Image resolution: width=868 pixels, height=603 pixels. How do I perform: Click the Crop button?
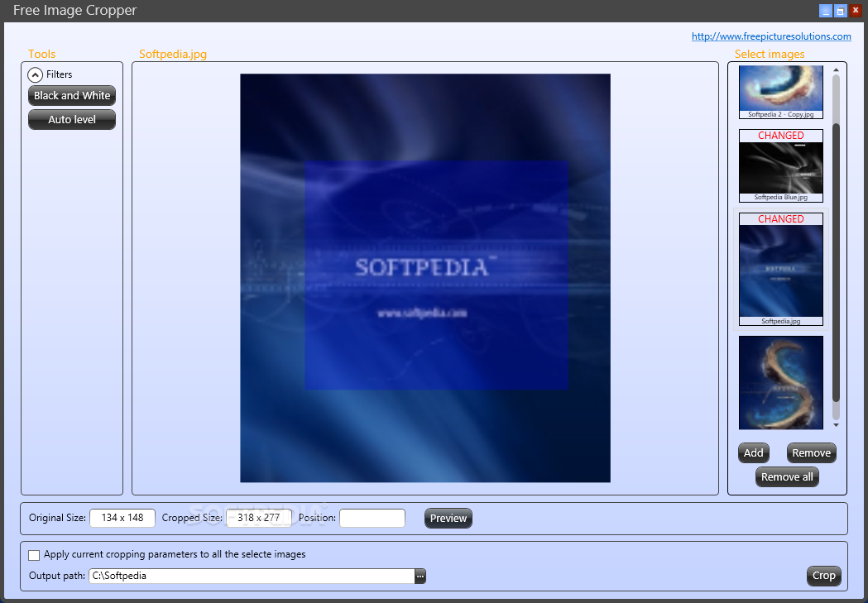point(823,576)
